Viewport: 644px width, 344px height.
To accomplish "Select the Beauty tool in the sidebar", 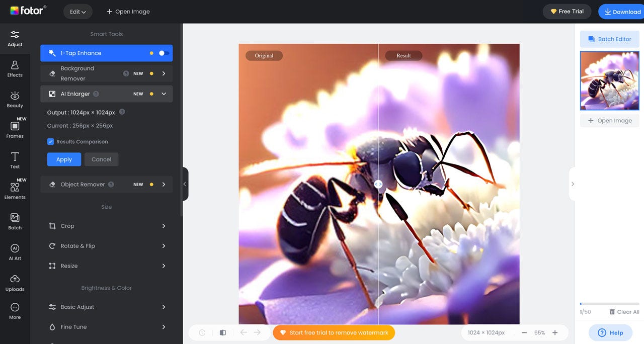I will click(x=15, y=99).
